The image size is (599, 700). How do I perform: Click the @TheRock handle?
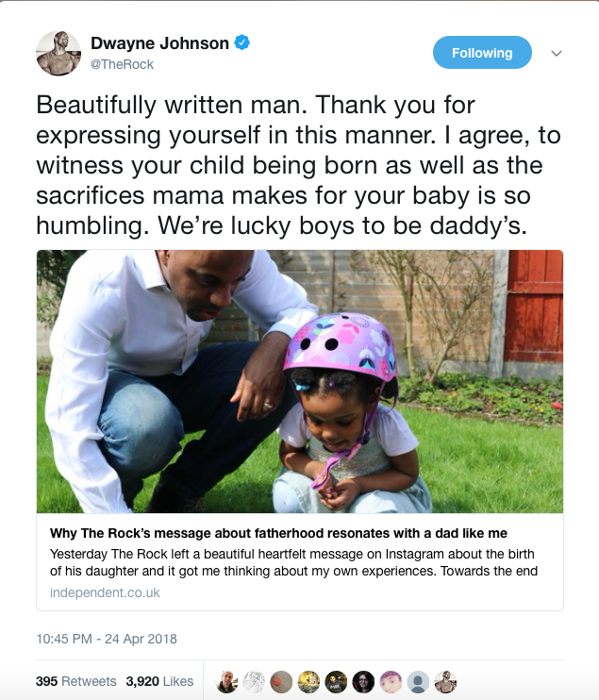coord(122,64)
